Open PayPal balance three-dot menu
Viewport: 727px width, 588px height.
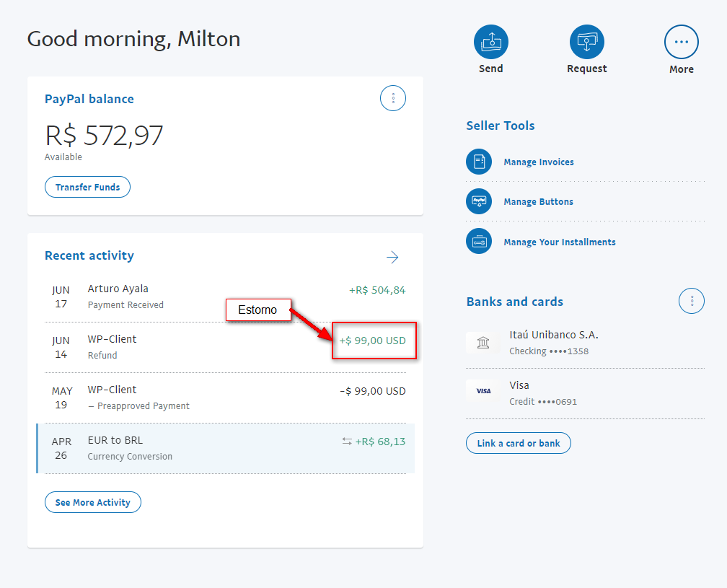(393, 98)
